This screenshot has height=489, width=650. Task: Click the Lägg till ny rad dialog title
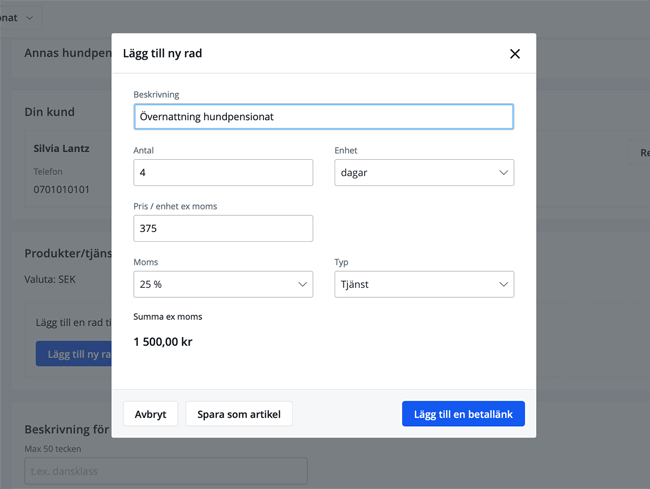click(162, 53)
